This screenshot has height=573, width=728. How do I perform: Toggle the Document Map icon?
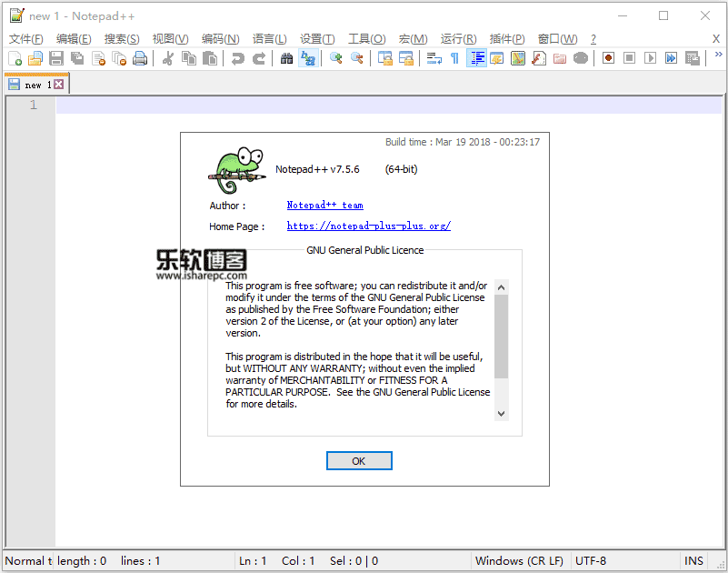coord(518,58)
